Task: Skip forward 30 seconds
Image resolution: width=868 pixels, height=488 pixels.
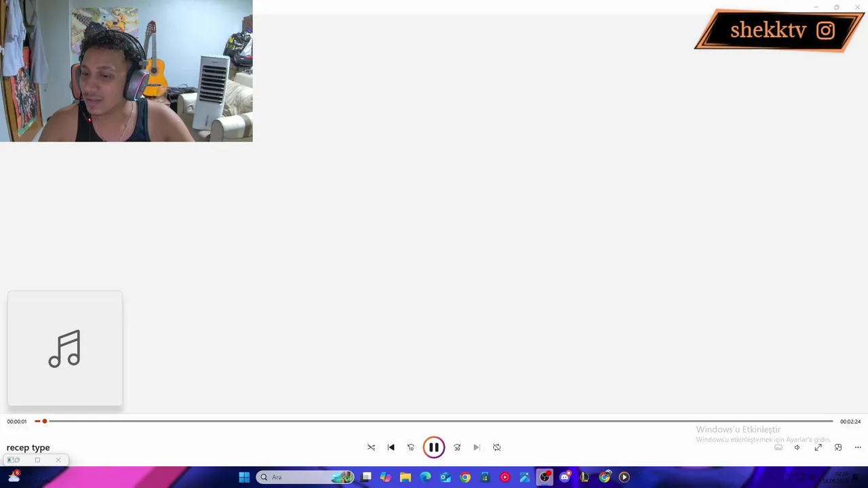Action: [x=457, y=447]
